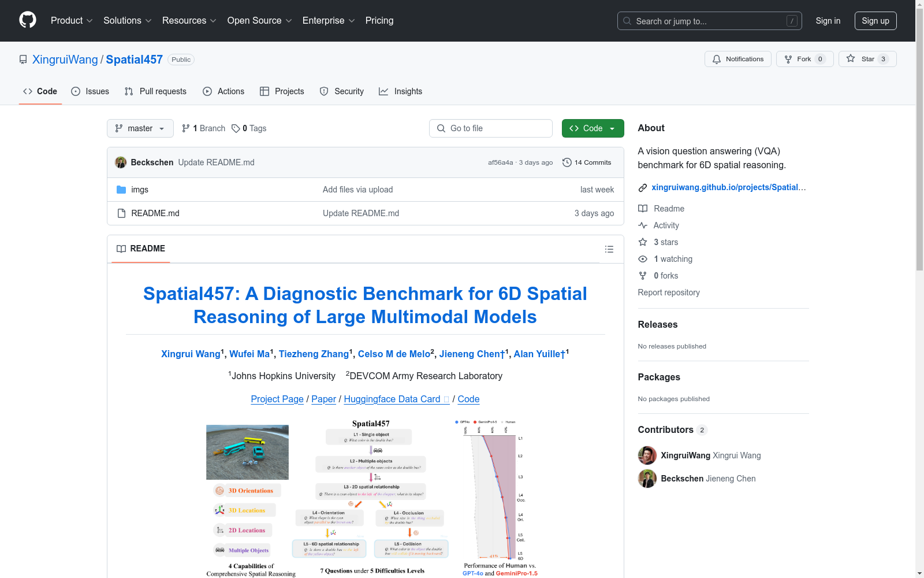The width and height of the screenshot is (924, 578).
Task: Click the Sign up button
Action: (x=875, y=21)
